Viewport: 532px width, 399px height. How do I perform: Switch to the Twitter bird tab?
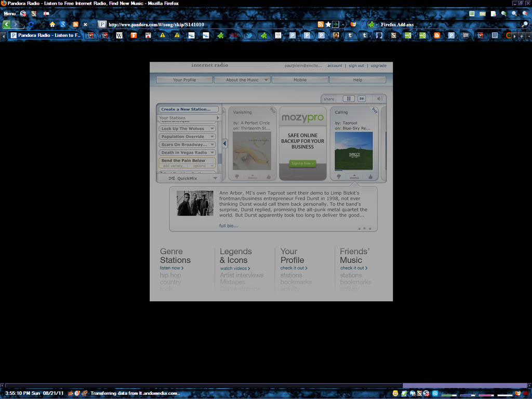tap(249, 35)
